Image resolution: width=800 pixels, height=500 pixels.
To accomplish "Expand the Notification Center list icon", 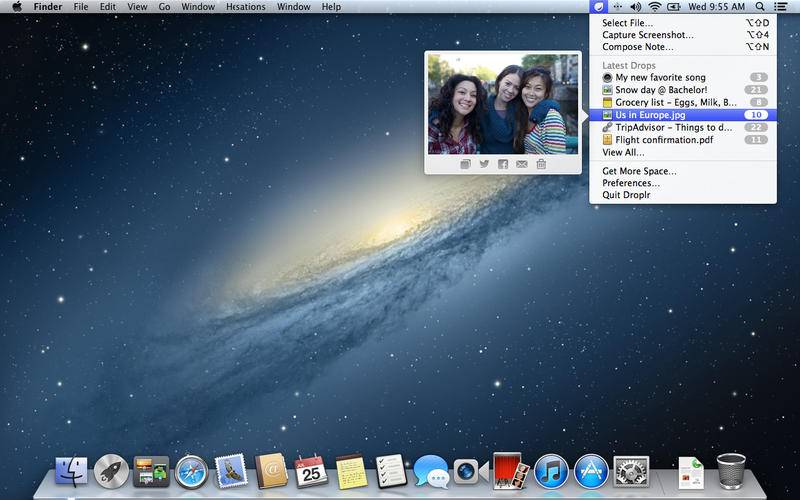I will pos(781,7).
